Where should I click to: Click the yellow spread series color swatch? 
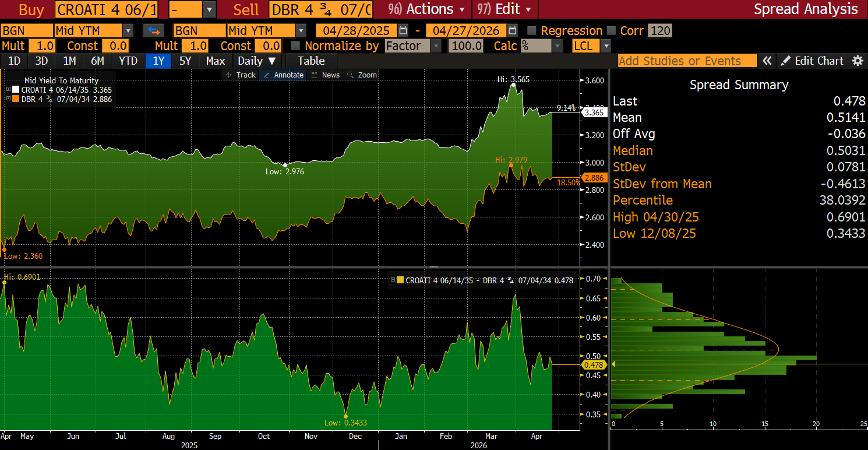(400, 280)
